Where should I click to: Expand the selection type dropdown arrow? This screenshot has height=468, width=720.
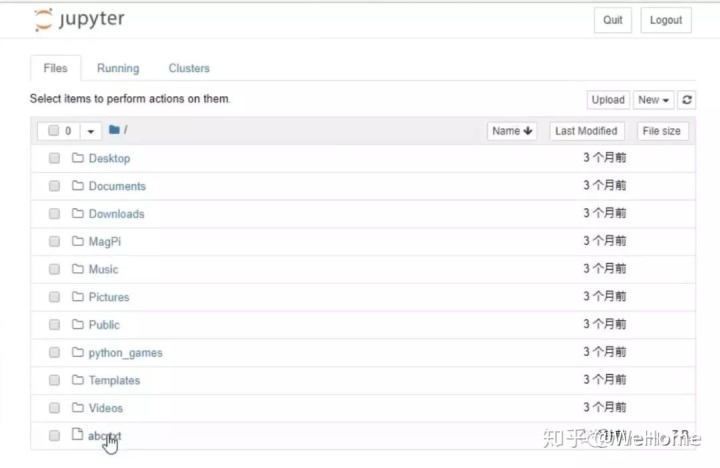tap(90, 131)
